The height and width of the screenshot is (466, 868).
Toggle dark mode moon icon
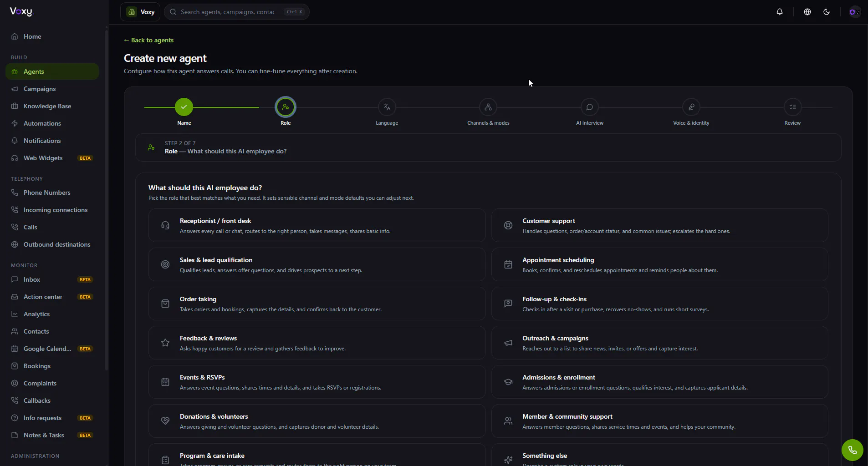point(826,12)
